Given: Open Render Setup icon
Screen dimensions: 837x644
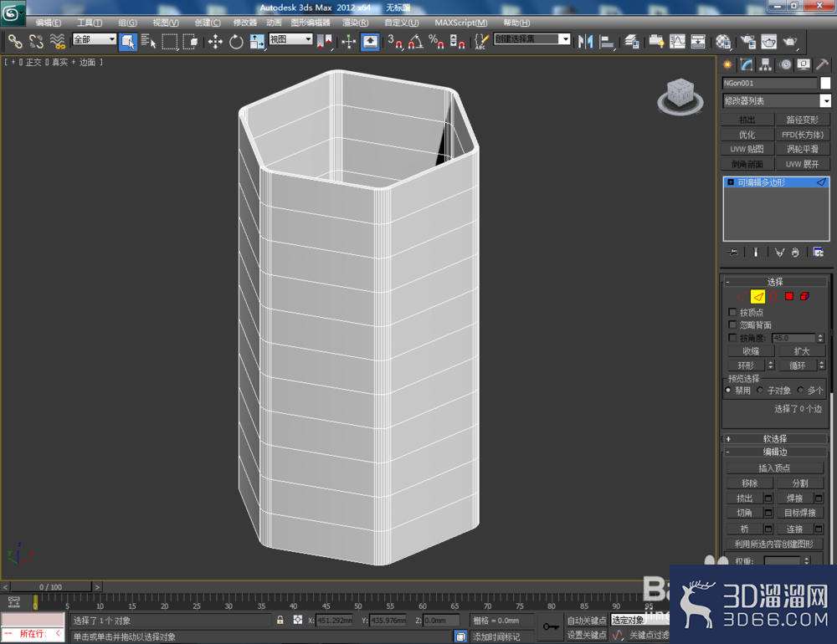Looking at the screenshot, I should (x=747, y=42).
